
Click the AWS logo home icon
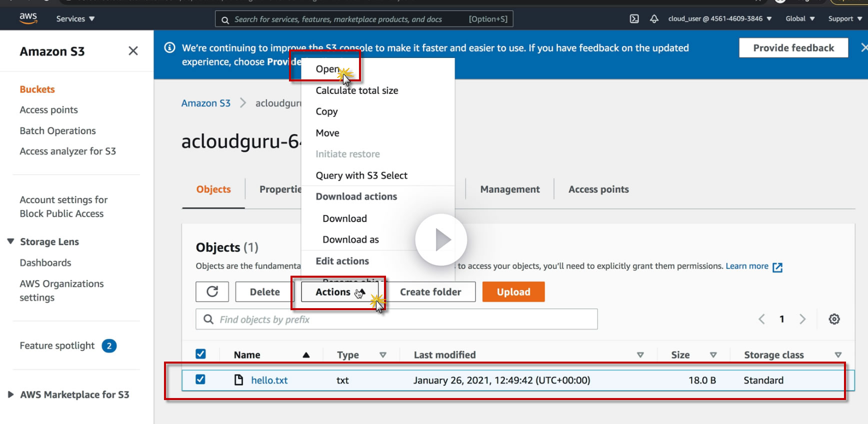pyautogui.click(x=28, y=18)
